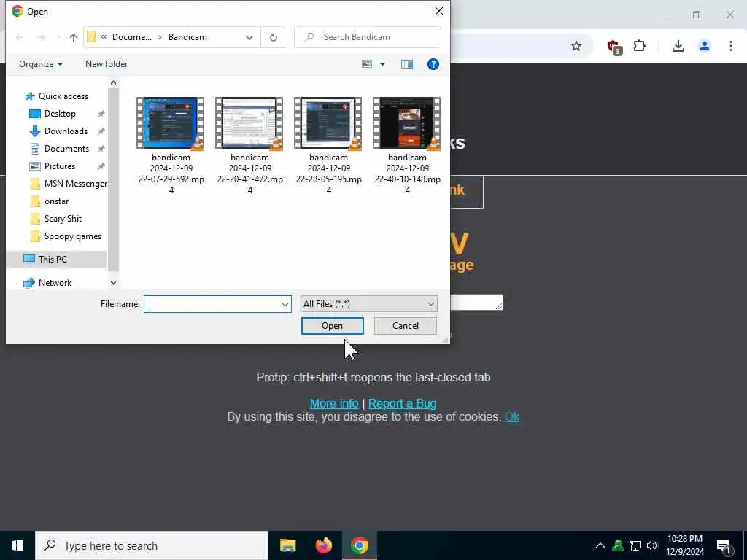Select video bandicam 22-07-29-592.mp4

tap(171, 145)
